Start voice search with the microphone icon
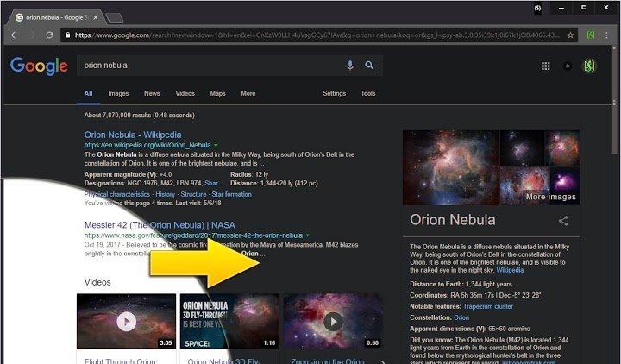This screenshot has width=621, height=364. 349,66
